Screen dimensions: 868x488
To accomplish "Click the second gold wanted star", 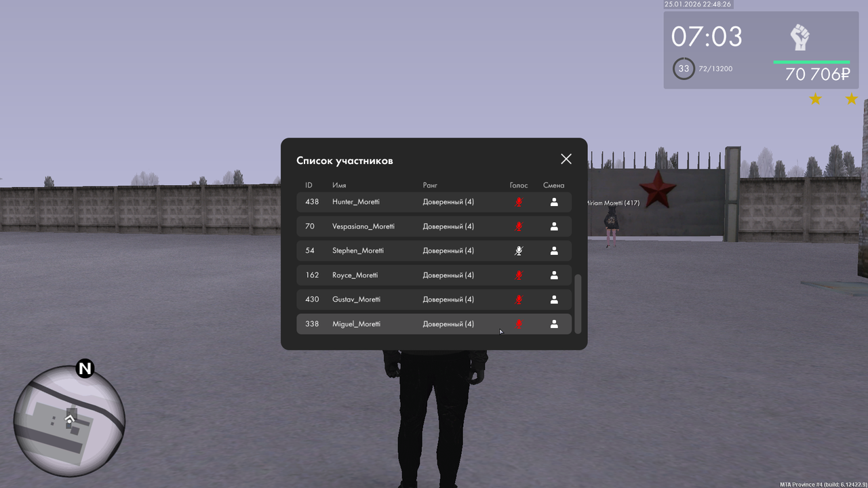I will (x=851, y=99).
